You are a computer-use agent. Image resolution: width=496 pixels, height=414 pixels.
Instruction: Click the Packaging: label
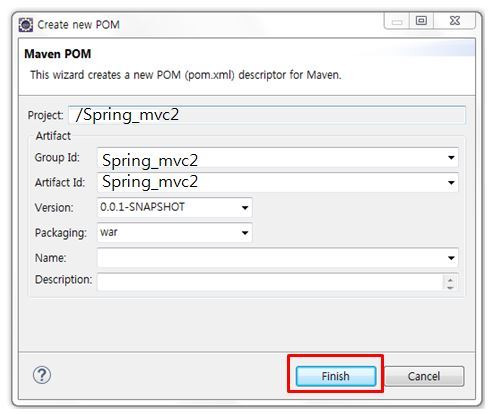(61, 233)
